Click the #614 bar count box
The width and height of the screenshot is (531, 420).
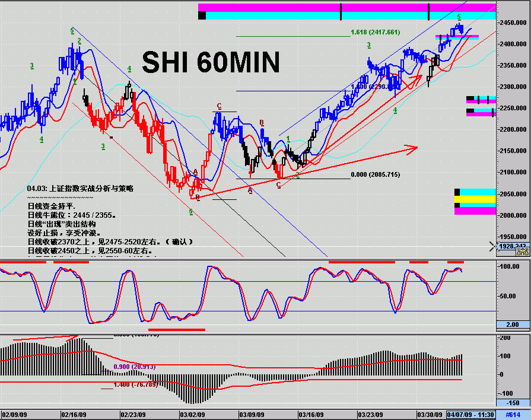(513, 415)
